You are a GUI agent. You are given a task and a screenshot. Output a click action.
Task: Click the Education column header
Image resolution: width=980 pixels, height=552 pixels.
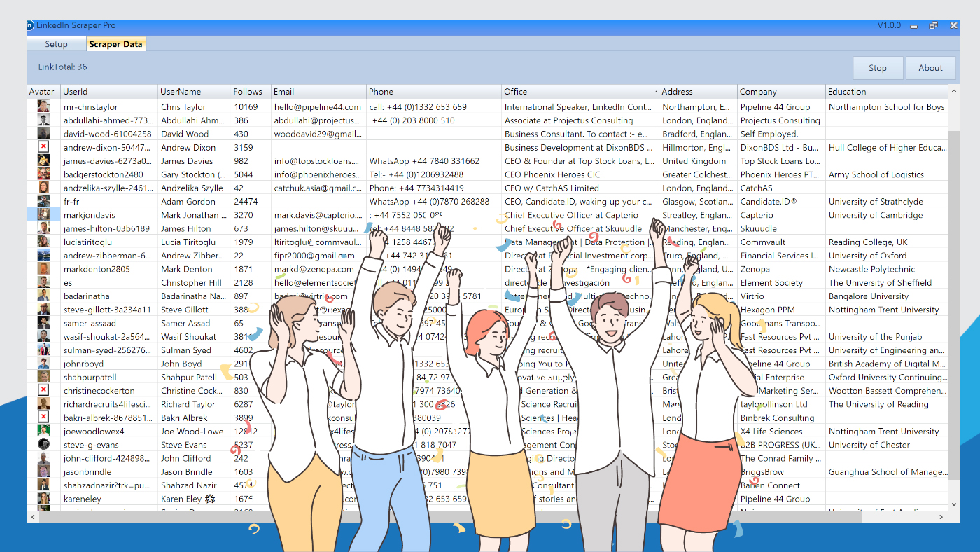(x=887, y=92)
